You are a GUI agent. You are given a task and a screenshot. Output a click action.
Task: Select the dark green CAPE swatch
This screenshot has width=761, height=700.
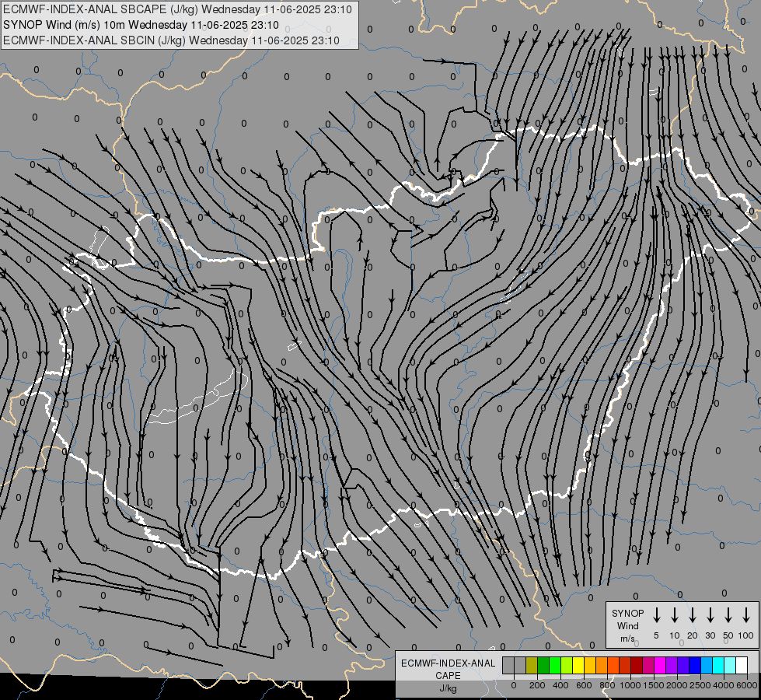click(x=543, y=665)
